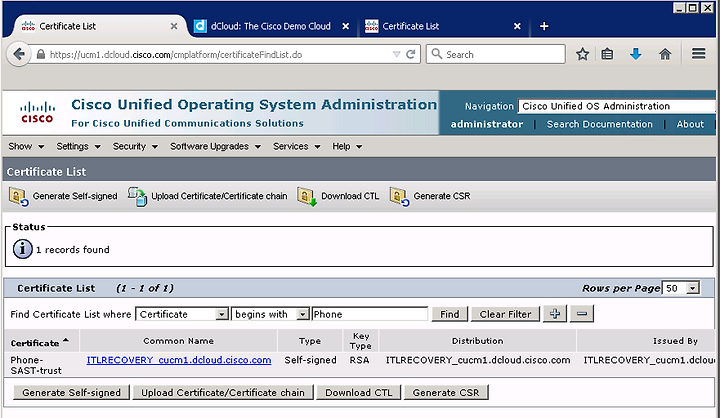Screen dimensions: 720x418
Task: Click the Distribution column header
Action: (478, 341)
